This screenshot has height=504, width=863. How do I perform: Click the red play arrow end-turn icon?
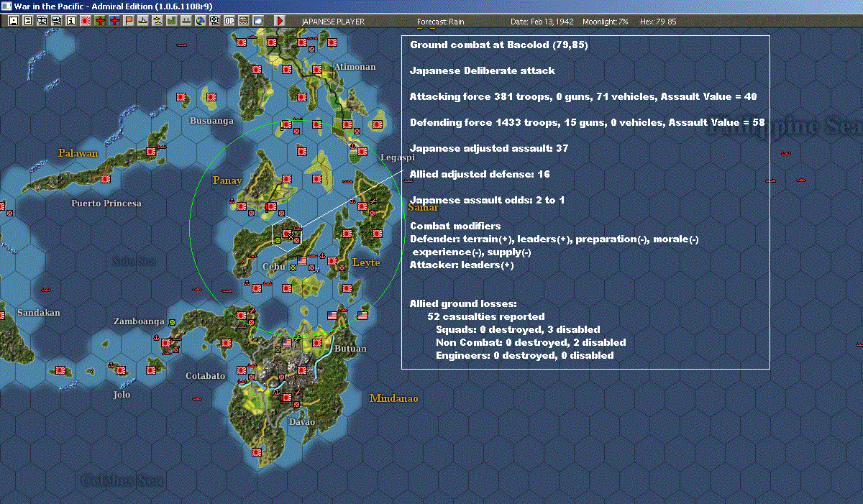[x=280, y=21]
